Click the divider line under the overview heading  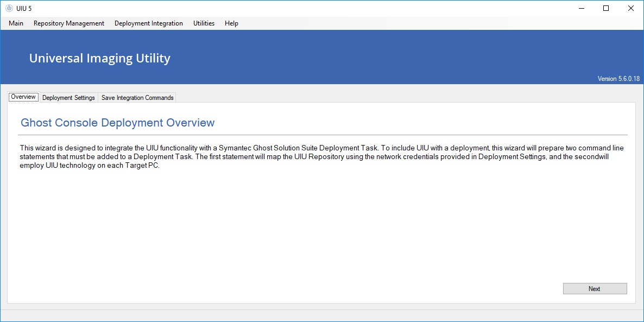(323, 135)
